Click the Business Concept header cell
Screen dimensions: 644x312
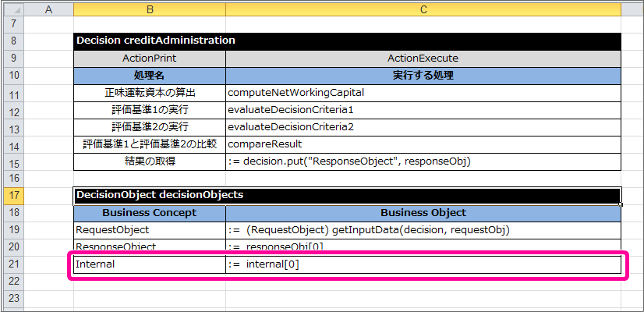[x=149, y=213]
